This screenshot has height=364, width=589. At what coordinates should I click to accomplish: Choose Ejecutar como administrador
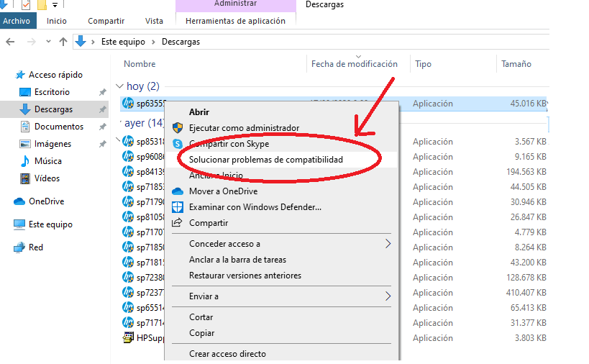click(244, 128)
